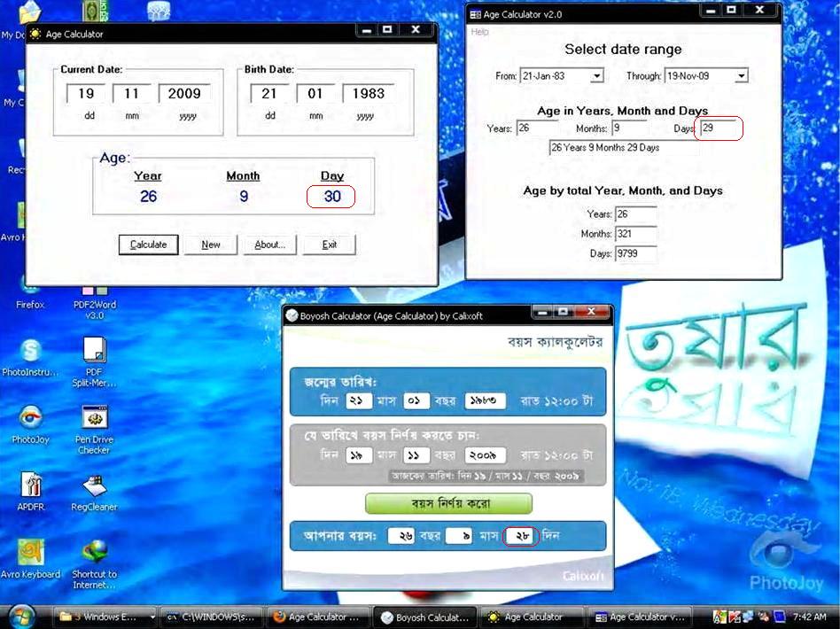Viewport: 840px width, 629px height.
Task: Click target day field in Boyosh Calculator
Action: click(358, 454)
